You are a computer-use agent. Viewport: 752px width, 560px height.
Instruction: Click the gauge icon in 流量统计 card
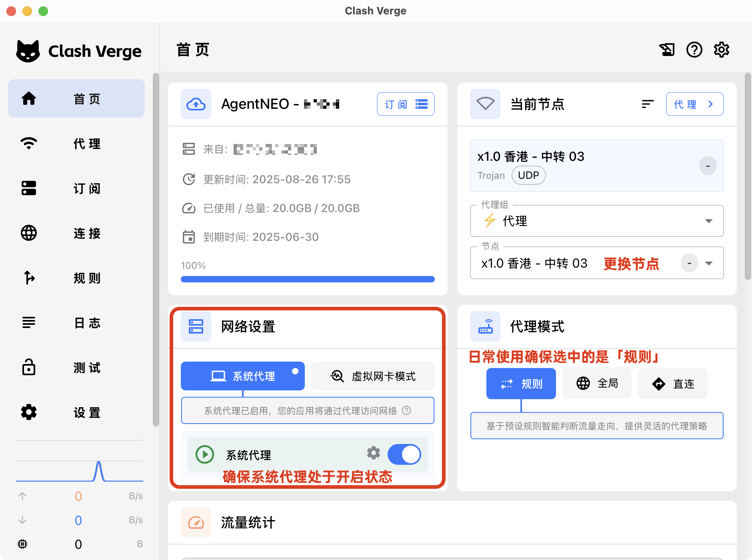196,522
